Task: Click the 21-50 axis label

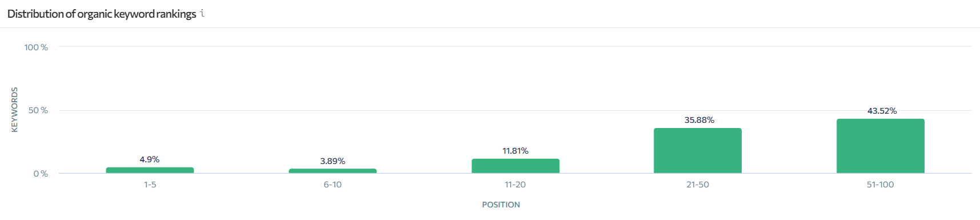Action: tap(698, 185)
